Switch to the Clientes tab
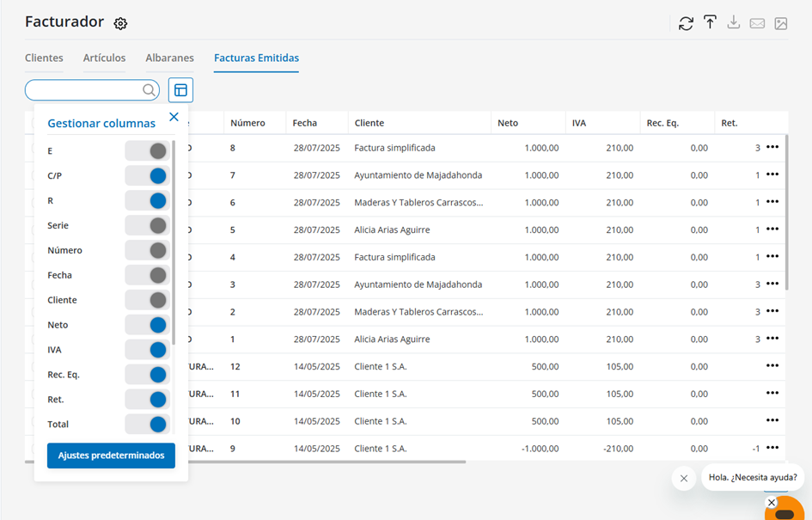Viewport: 812px width, 520px height. 44,58
